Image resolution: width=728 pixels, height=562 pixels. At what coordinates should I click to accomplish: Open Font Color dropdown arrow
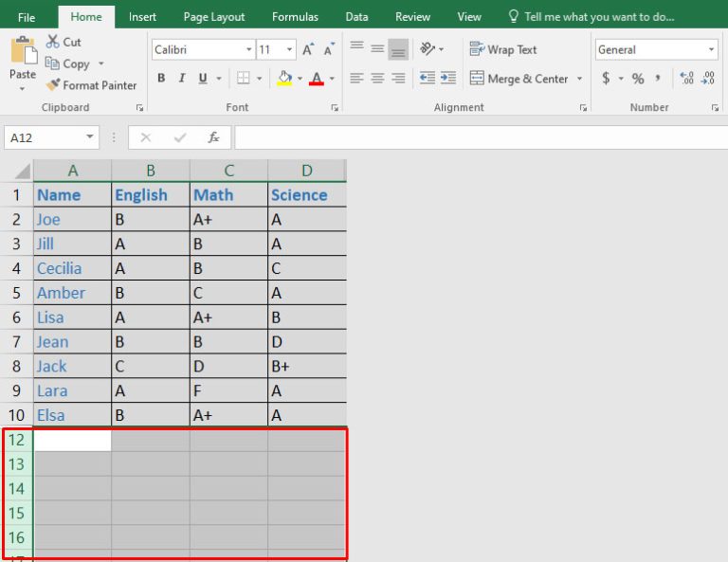[332, 79]
